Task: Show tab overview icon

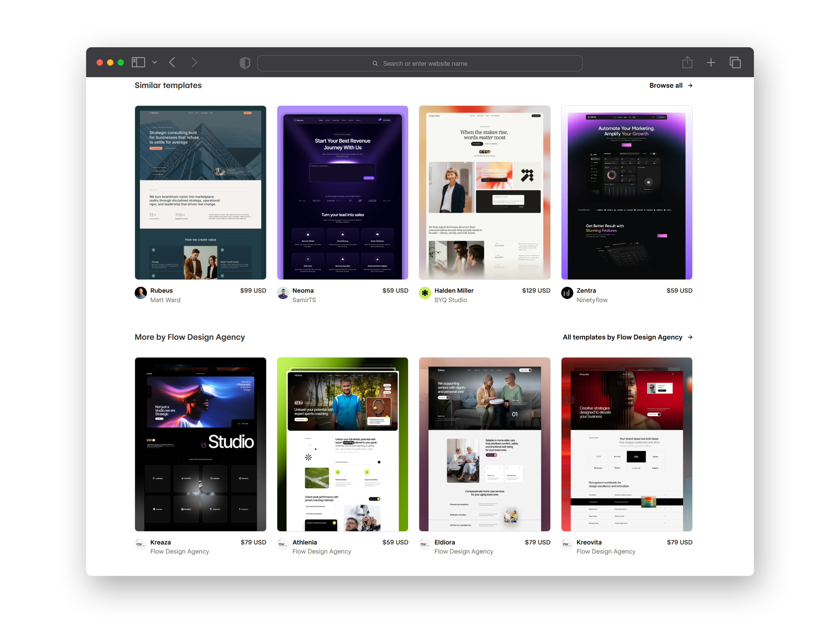Action: pos(735,63)
